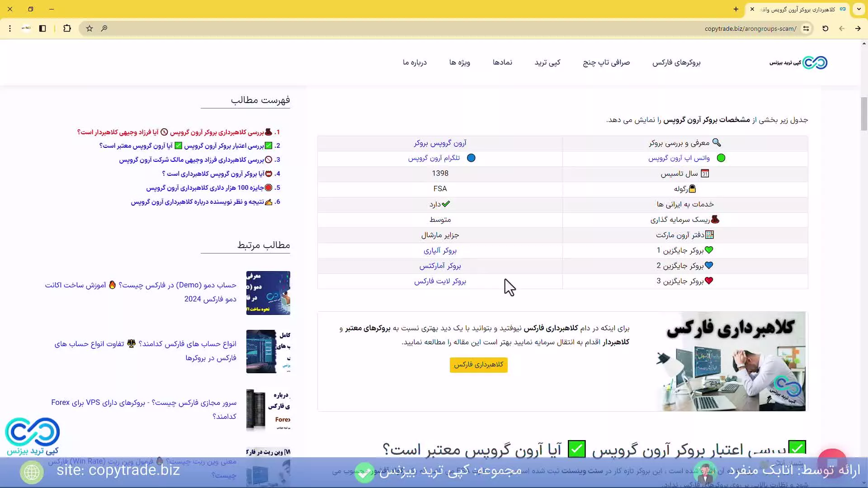Viewport: 868px width, 488px height.
Task: Open تلگرام آرون گروپس link
Action: (434, 158)
